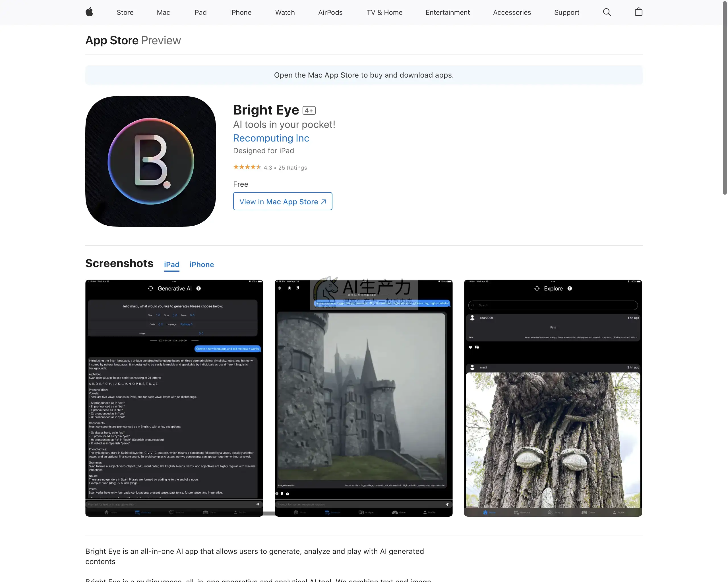This screenshot has width=728, height=582.
Task: Click the Apple logo icon
Action: [x=89, y=12]
